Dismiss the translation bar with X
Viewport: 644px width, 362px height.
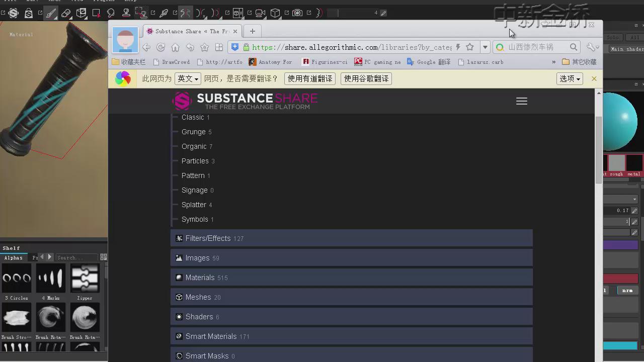pyautogui.click(x=594, y=78)
